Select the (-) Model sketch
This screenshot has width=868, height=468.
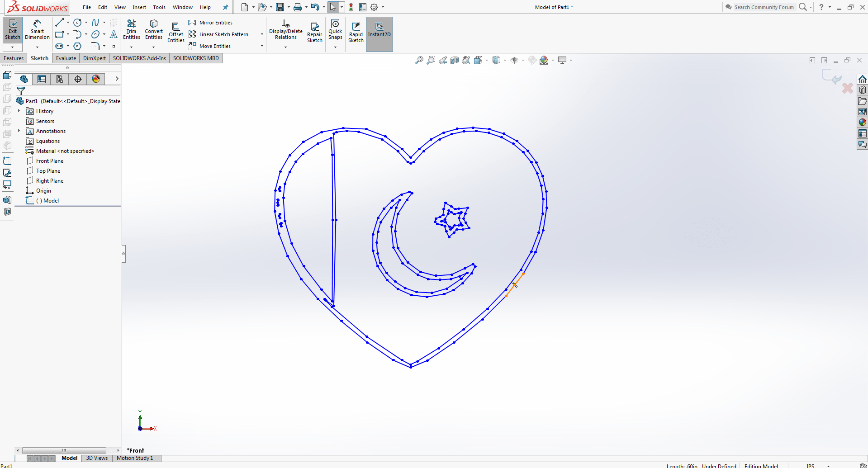tap(47, 201)
